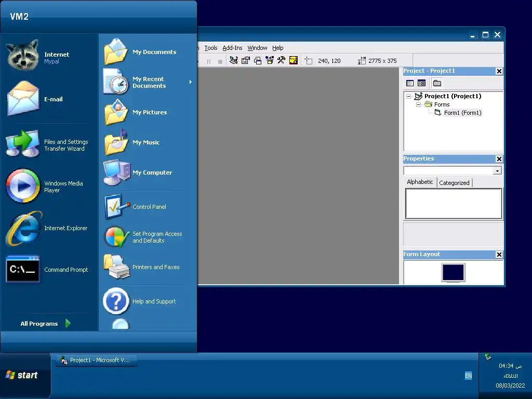Click the View Code icon in Project panel
Image resolution: width=532 pixels, height=399 pixels.
click(x=410, y=83)
